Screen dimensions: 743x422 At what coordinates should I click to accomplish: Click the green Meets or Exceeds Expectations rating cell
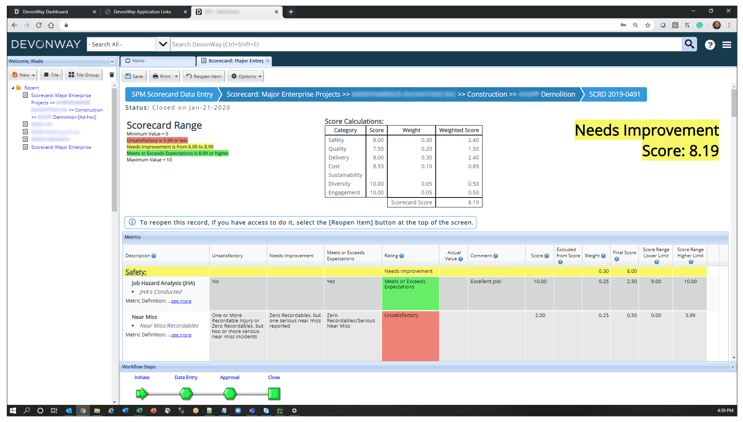tap(410, 294)
